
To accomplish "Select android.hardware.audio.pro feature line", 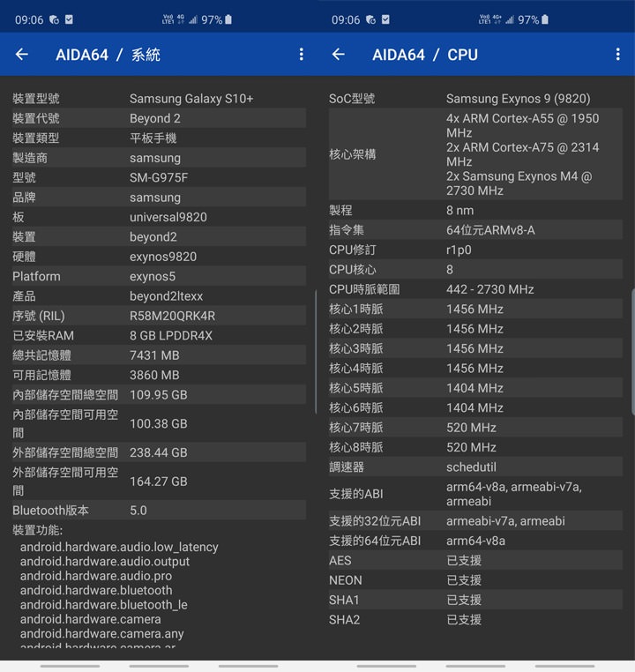I will [96, 576].
